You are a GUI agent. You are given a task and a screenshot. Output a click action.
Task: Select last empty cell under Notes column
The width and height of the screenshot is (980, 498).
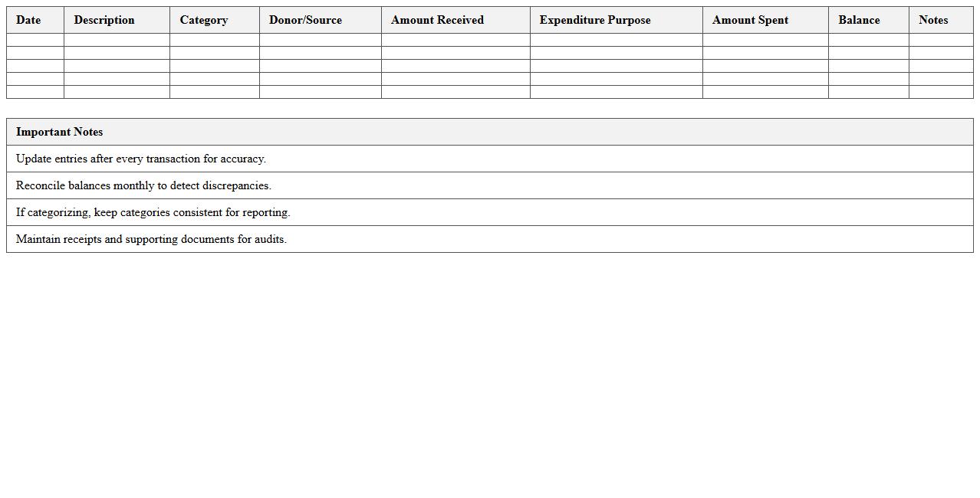pos(941,92)
